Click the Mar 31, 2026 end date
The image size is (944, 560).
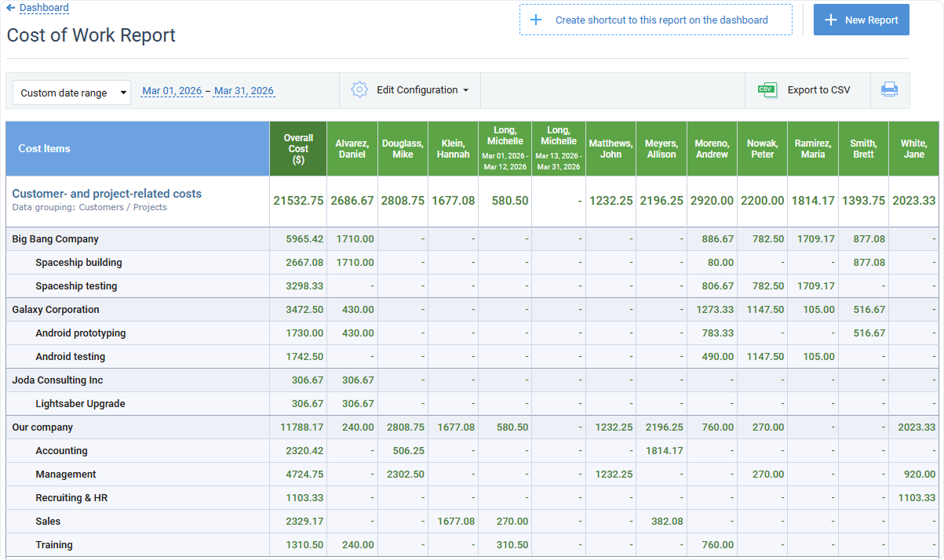tap(243, 90)
